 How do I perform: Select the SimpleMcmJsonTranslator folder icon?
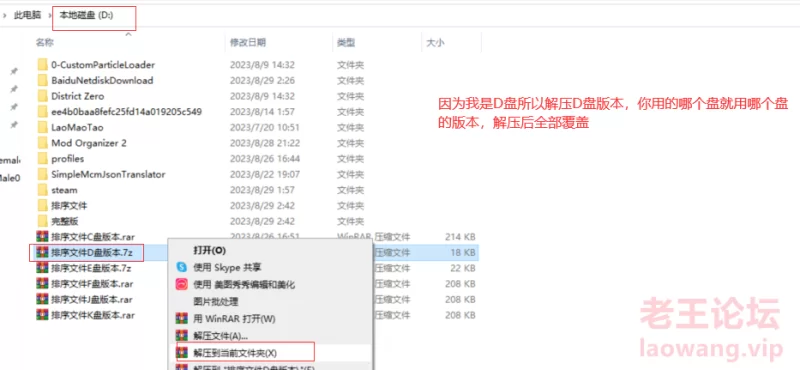(x=42, y=174)
